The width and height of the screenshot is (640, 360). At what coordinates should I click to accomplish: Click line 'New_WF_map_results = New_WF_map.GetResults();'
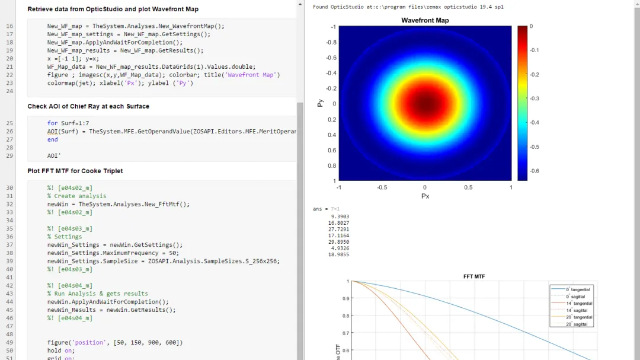tap(125, 51)
